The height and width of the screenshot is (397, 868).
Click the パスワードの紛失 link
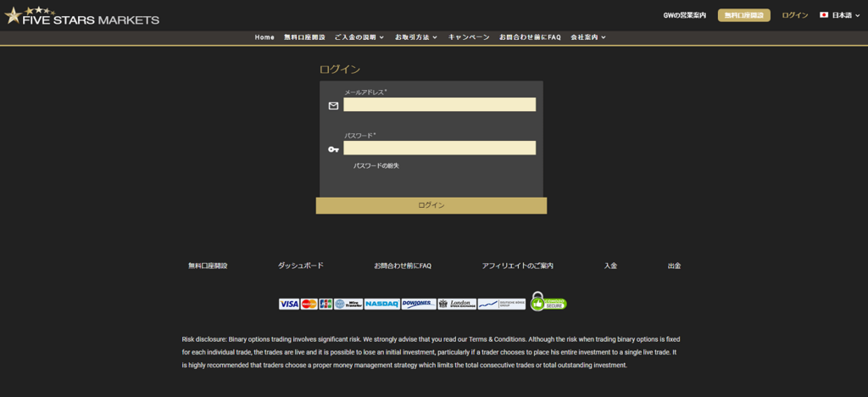376,166
